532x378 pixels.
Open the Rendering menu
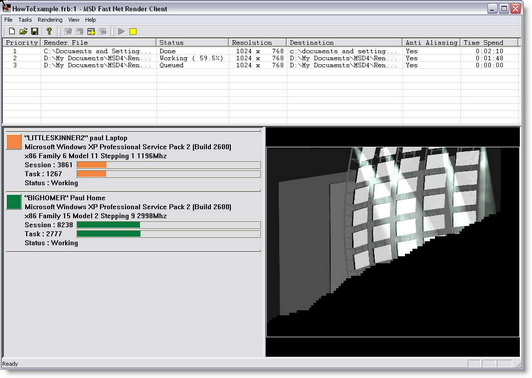(x=50, y=20)
